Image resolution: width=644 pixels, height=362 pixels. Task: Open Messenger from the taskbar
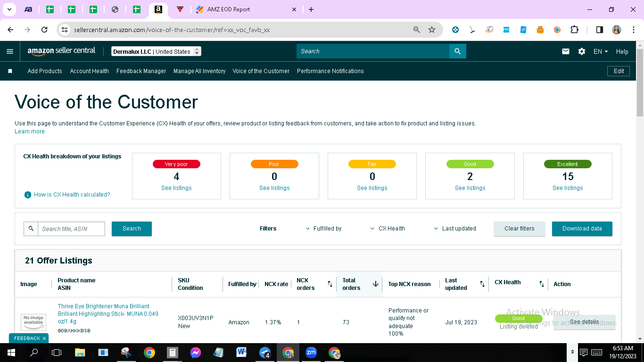(196, 353)
